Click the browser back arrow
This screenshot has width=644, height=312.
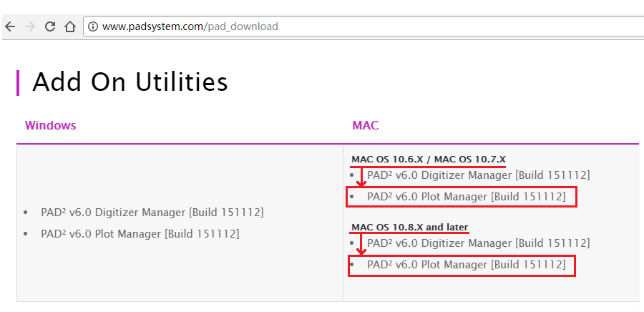click(x=10, y=26)
